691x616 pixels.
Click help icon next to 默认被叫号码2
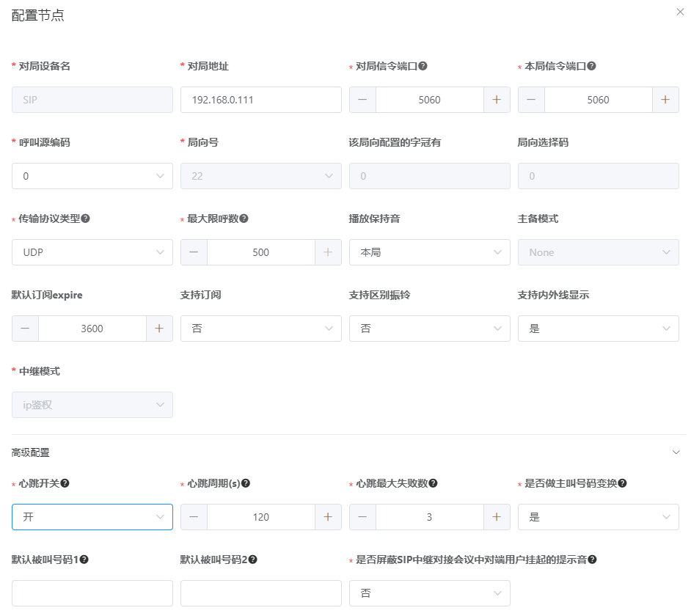pos(252,560)
